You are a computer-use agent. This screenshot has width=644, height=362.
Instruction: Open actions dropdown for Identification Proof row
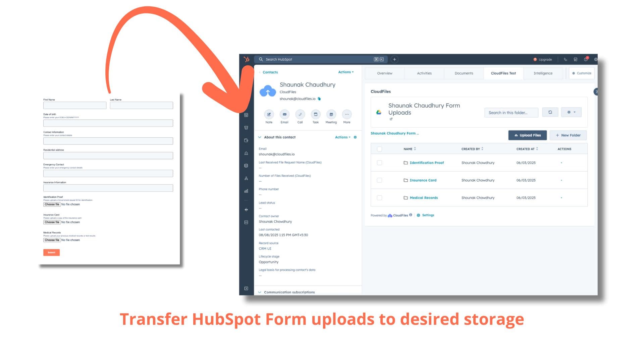(x=561, y=163)
